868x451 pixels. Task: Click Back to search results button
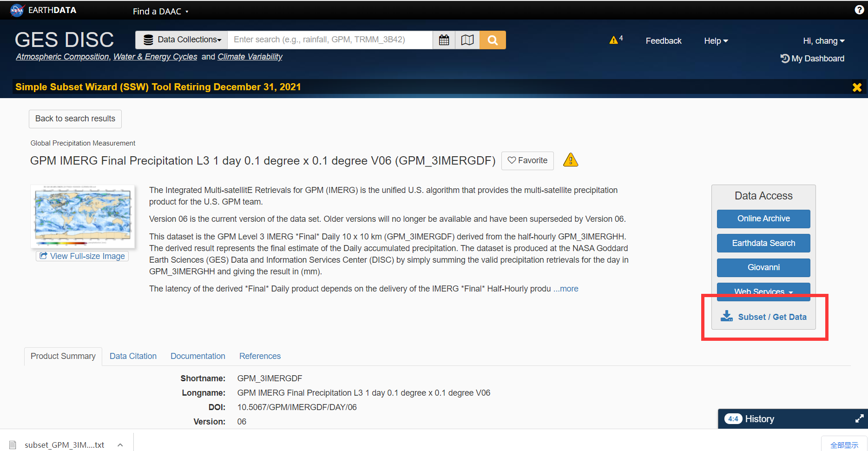click(x=75, y=119)
